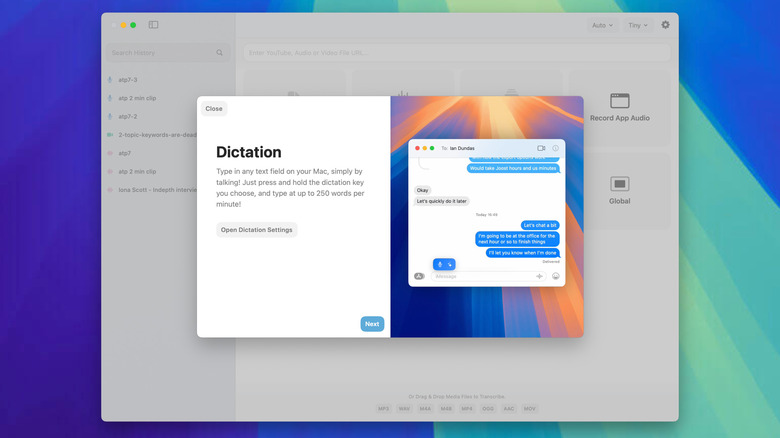This screenshot has height=438, width=780.
Task: Toggle the sidebar panel icon
Action: coord(153,25)
